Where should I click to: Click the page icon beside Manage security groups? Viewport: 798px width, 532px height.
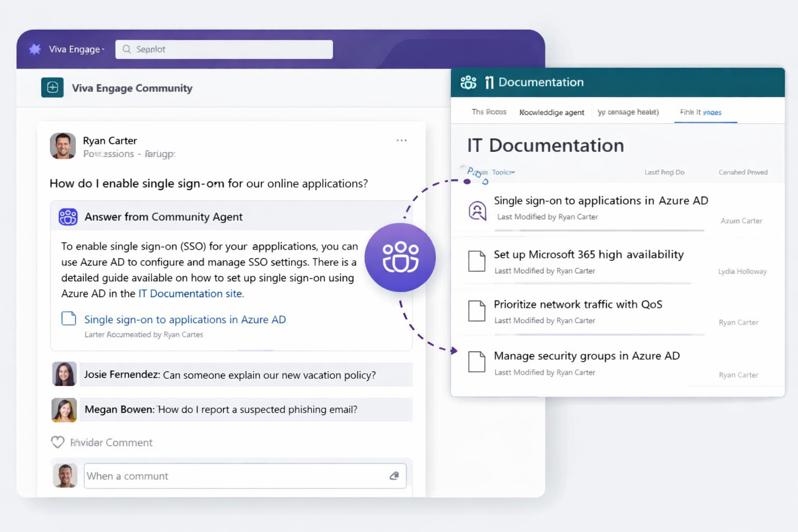476,362
